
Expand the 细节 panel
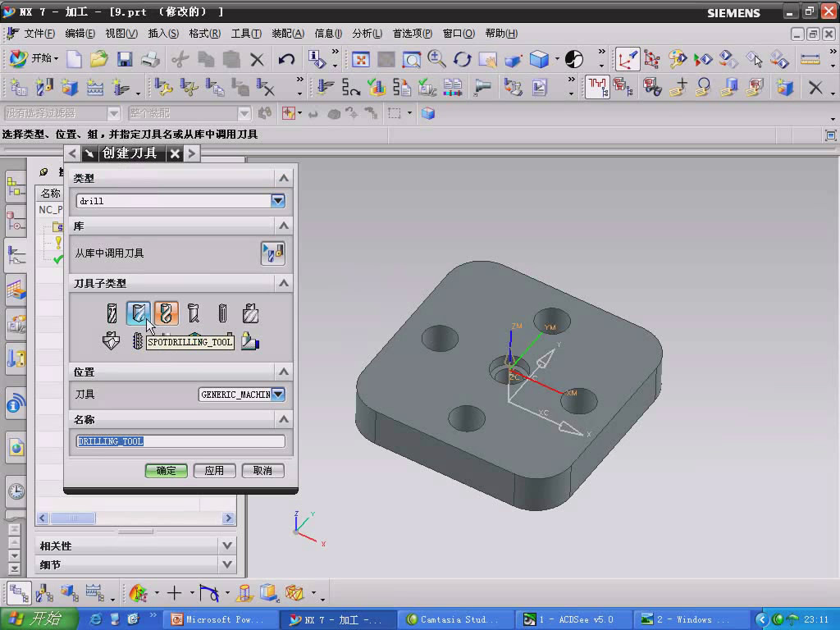point(227,564)
